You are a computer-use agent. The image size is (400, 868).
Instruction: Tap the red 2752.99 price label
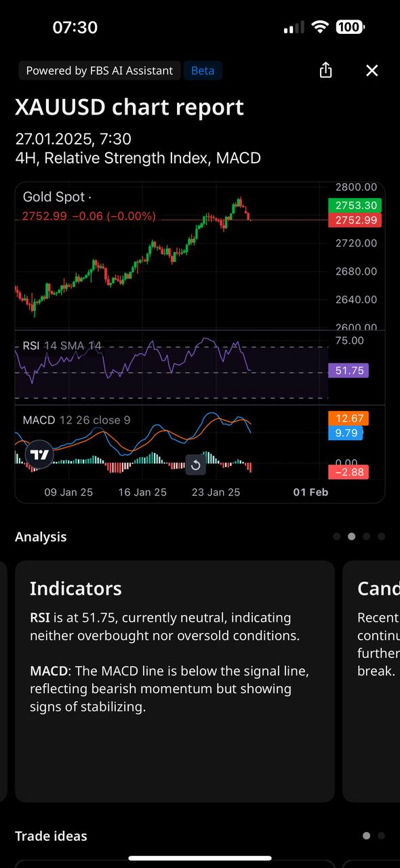[354, 220]
